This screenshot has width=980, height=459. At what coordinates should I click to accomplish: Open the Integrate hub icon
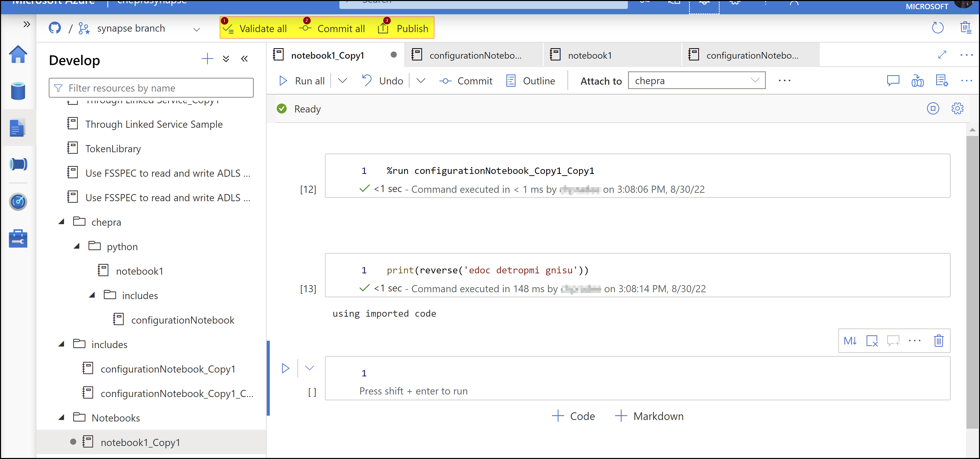pyautogui.click(x=18, y=164)
